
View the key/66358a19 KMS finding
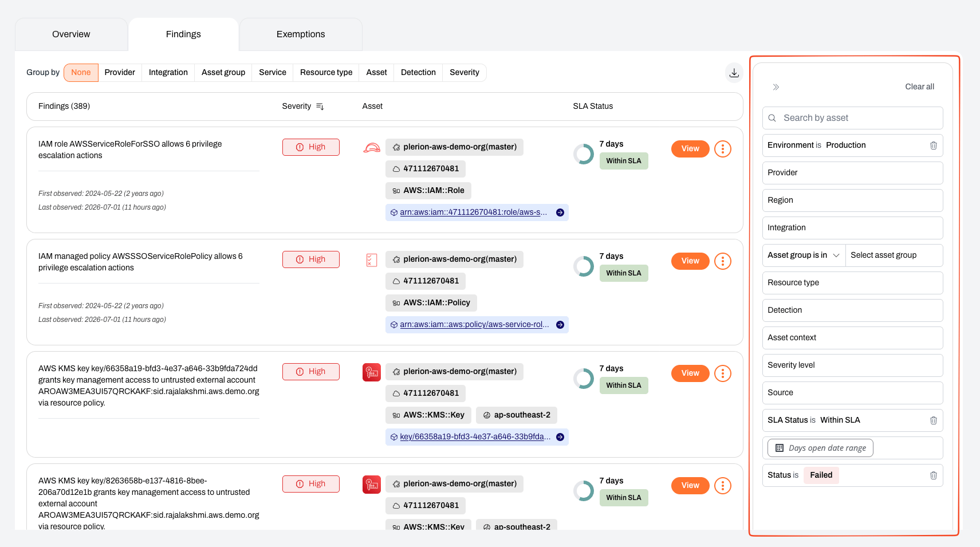(690, 373)
